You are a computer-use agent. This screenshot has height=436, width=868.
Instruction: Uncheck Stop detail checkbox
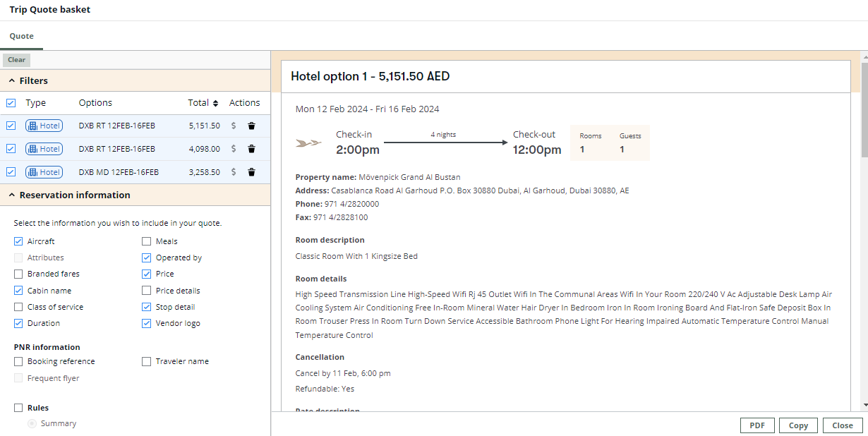point(147,307)
